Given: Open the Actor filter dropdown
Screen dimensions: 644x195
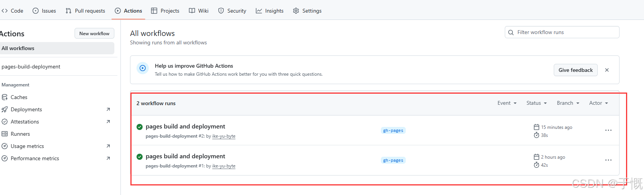Looking at the screenshot, I should click(598, 103).
